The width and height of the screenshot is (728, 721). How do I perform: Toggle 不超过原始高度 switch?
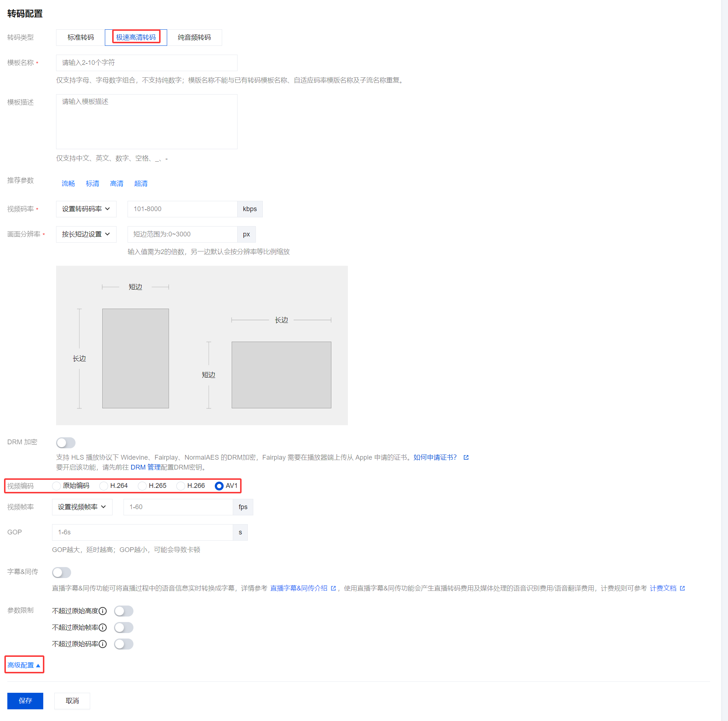124,611
